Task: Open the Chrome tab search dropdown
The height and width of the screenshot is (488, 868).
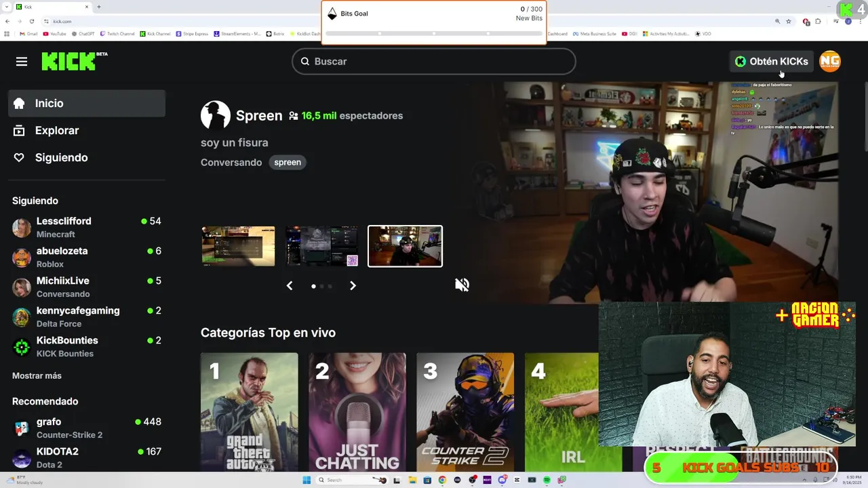Action: click(x=6, y=7)
